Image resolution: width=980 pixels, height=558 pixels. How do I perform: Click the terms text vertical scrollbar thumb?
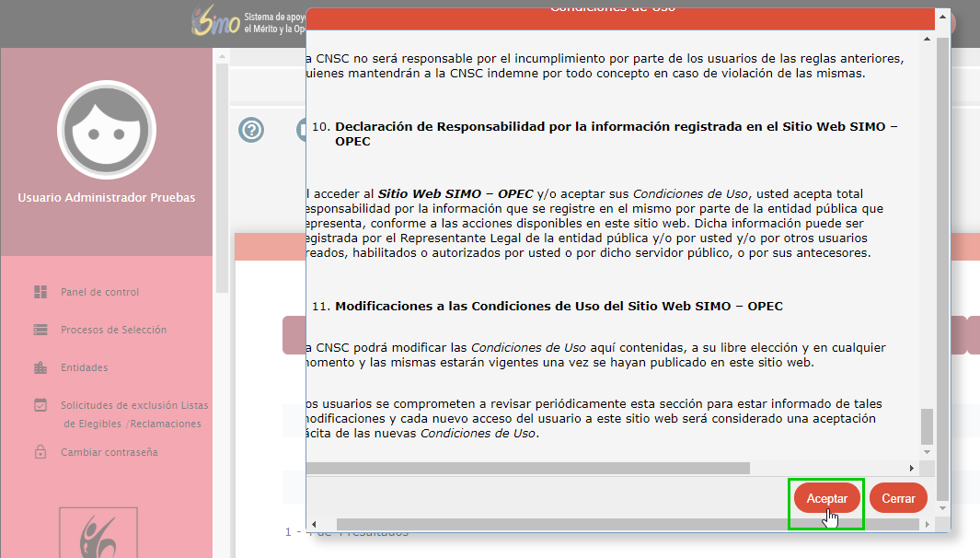point(927,426)
